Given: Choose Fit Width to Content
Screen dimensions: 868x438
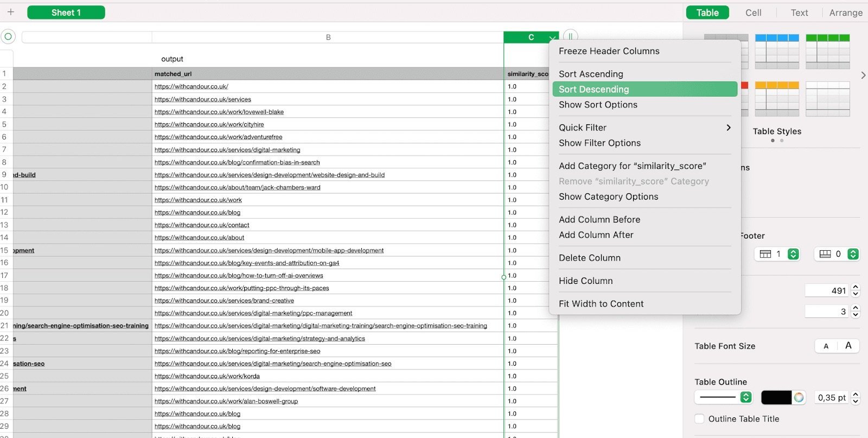Looking at the screenshot, I should (x=644, y=304).
